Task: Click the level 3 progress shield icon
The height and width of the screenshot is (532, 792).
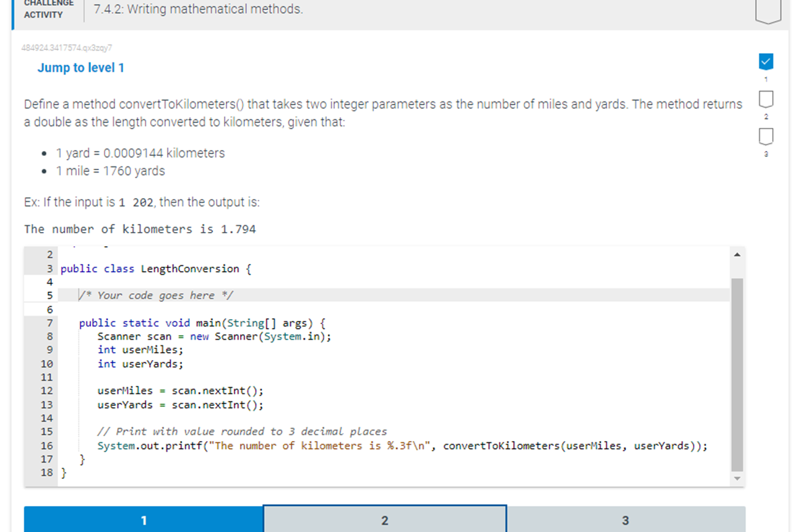Action: 766,136
